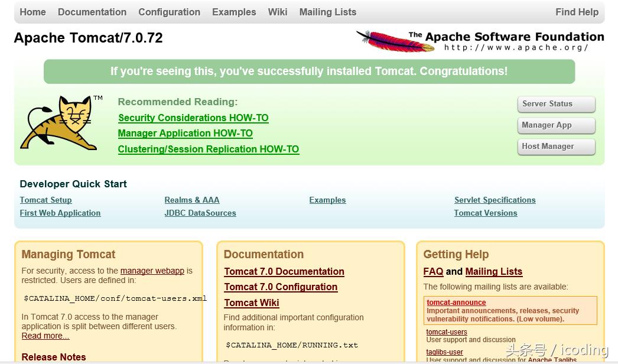
Task: Open the First Web Application link
Action: (60, 213)
